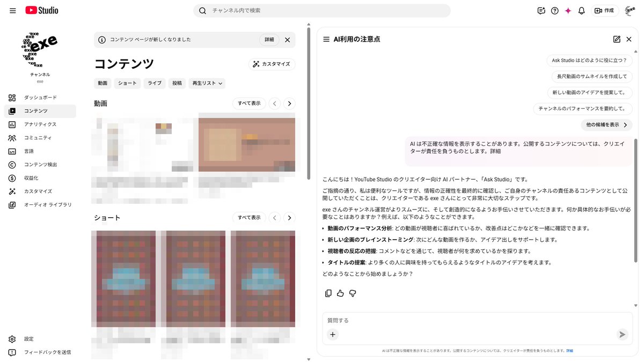This screenshot has width=644, height=362.
Task: Click the YouTube Studio logo
Action: pyautogui.click(x=42, y=10)
